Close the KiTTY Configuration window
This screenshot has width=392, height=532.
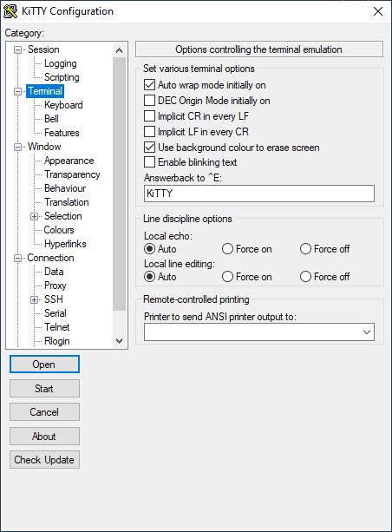click(378, 11)
